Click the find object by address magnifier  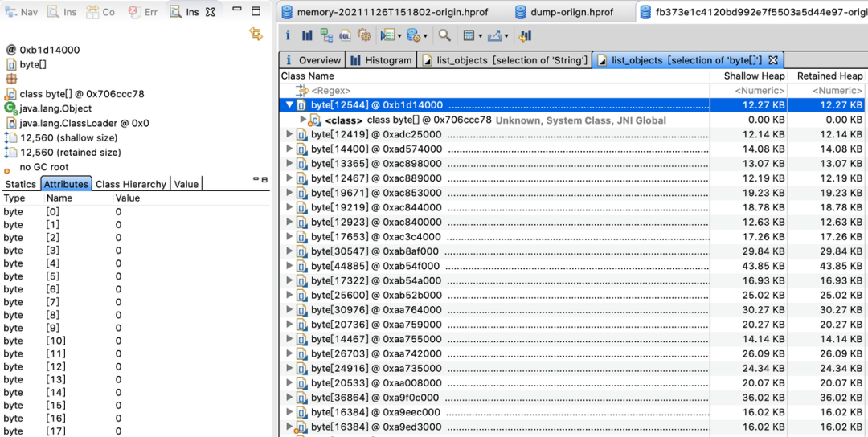(444, 35)
